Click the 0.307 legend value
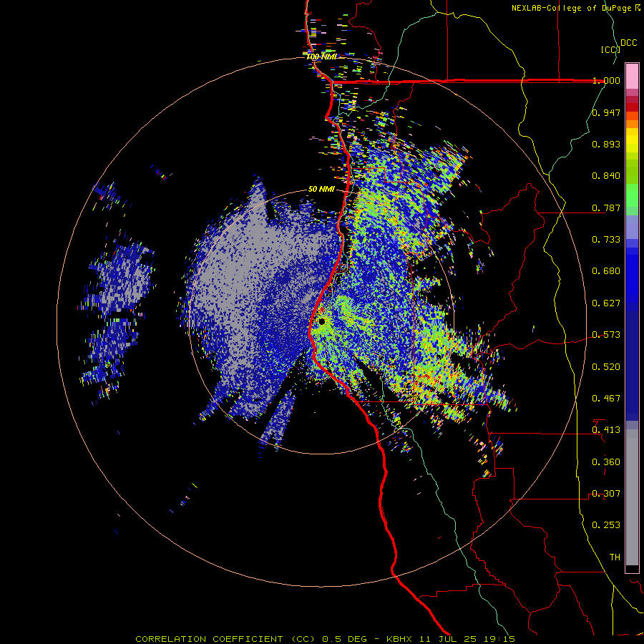Screen dimensions: 644x644 [606, 494]
